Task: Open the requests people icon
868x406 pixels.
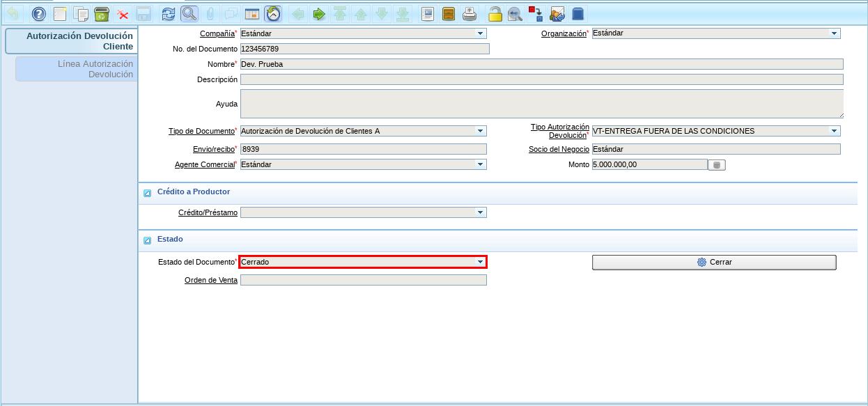Action: pos(557,14)
